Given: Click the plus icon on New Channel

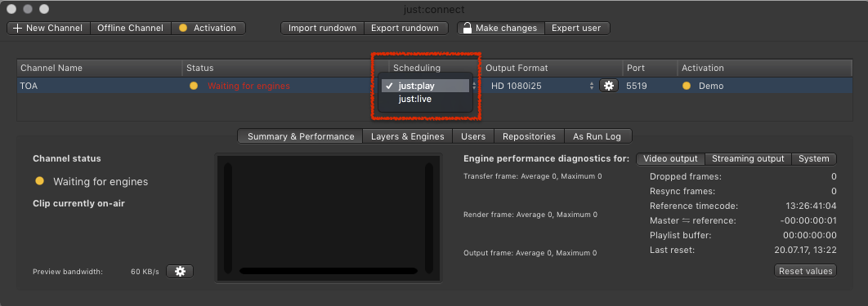Looking at the screenshot, I should pos(16,29).
